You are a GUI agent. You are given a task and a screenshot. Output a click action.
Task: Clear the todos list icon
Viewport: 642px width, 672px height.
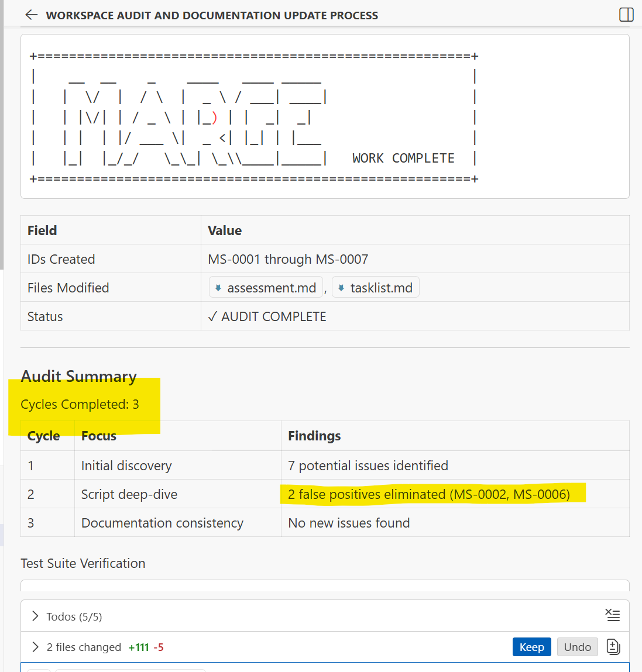(612, 615)
